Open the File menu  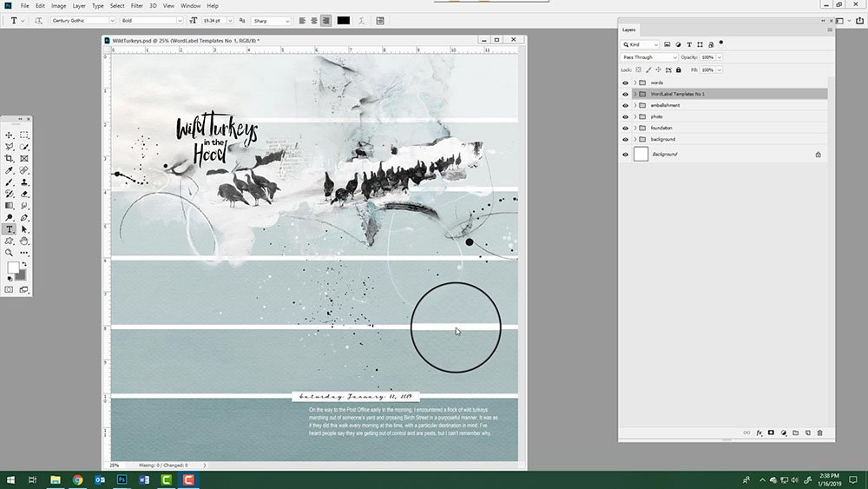(x=25, y=5)
